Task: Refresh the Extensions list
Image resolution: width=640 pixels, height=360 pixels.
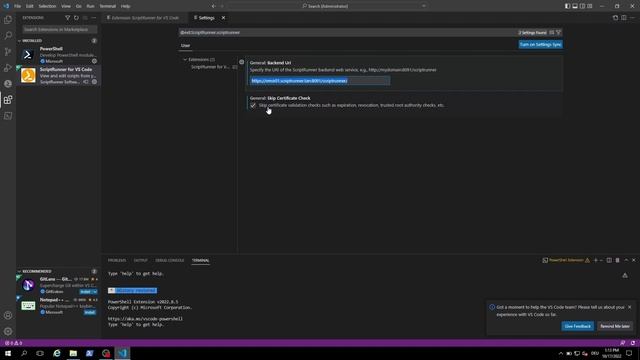Action: [76, 18]
